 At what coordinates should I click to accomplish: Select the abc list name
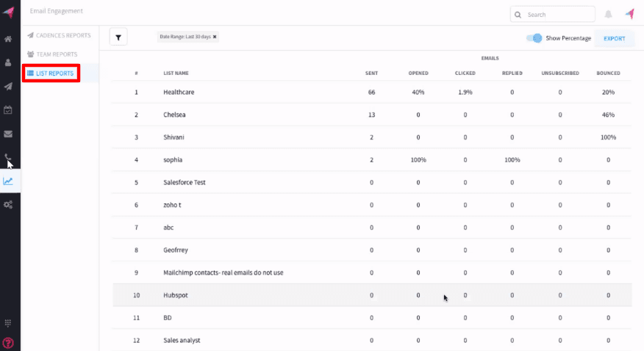pyautogui.click(x=168, y=228)
